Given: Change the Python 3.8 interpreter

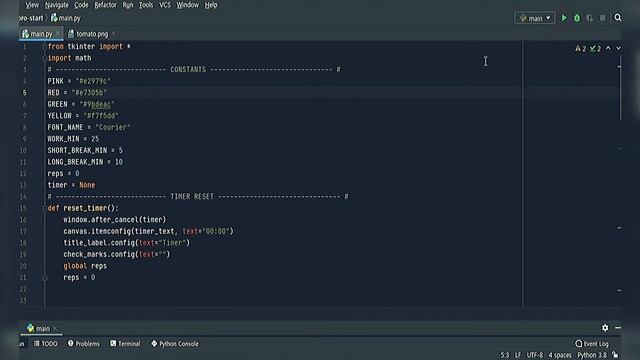Looking at the screenshot, I should [592, 355].
